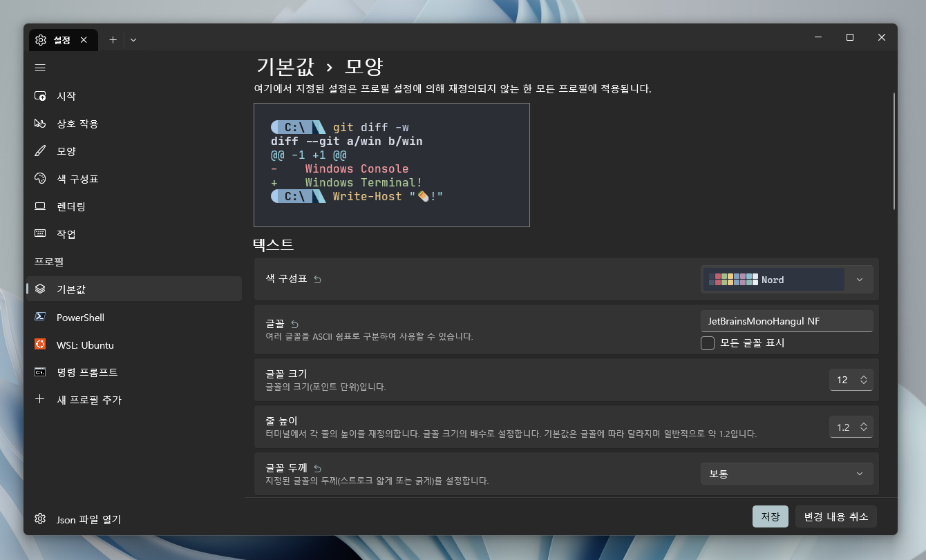Open 렌더링 settings page
This screenshot has height=560, width=926.
(x=134, y=206)
